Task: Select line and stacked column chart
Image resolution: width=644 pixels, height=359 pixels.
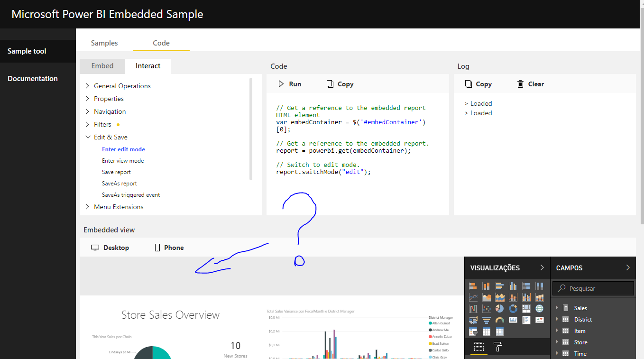Action: [x=513, y=297]
